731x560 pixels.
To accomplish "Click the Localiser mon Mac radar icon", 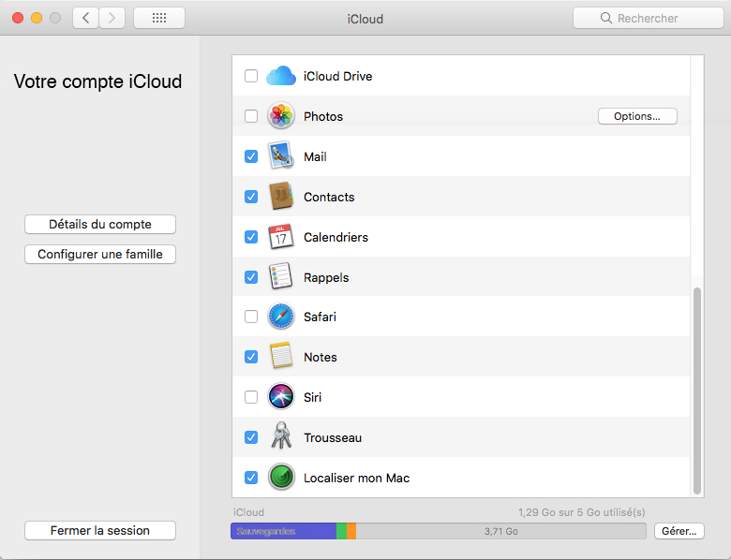I will tap(281, 478).
